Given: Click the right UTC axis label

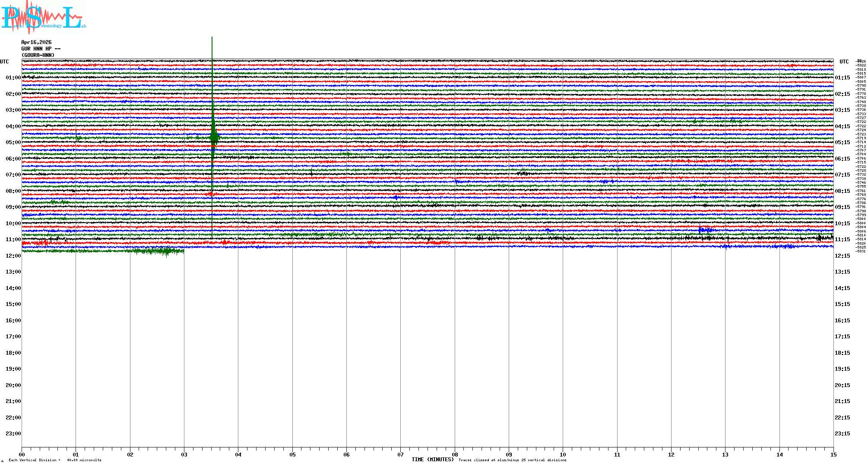Looking at the screenshot, I should point(844,62).
